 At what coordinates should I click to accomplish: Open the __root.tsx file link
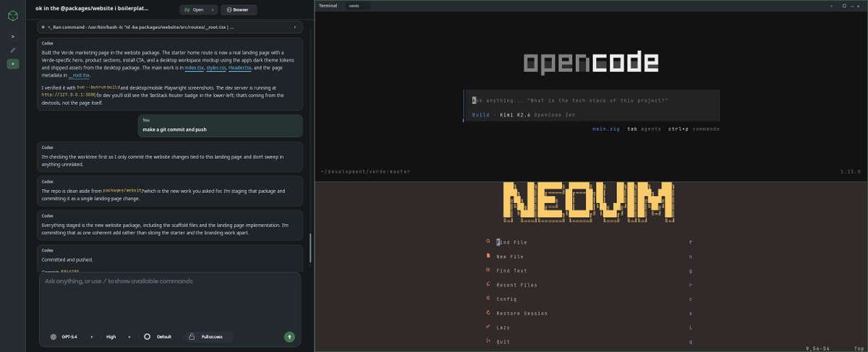(x=80, y=75)
